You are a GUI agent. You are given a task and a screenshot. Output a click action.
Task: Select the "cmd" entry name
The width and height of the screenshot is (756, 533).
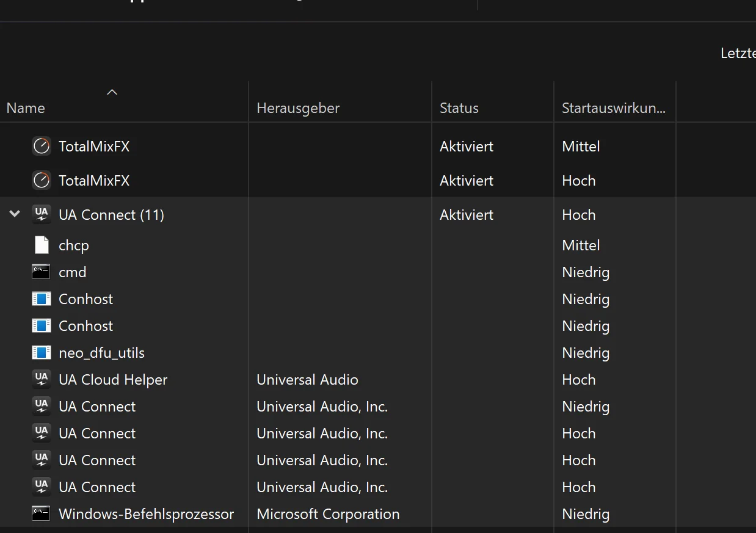pos(73,272)
